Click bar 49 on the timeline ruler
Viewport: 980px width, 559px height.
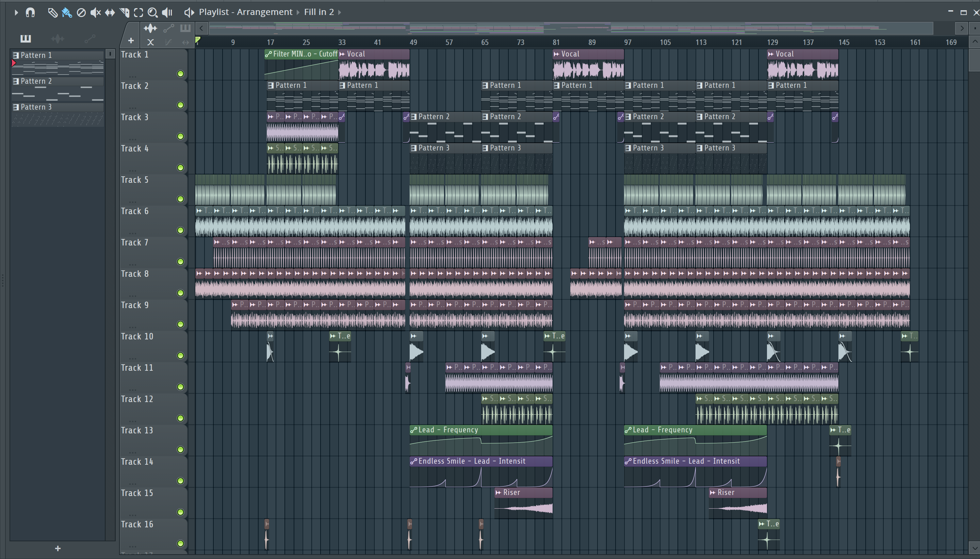point(413,42)
